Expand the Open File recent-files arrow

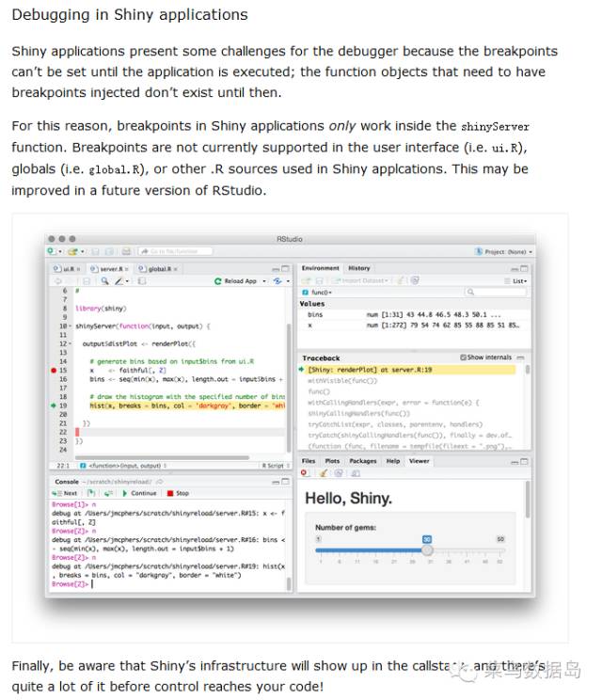click(x=83, y=252)
